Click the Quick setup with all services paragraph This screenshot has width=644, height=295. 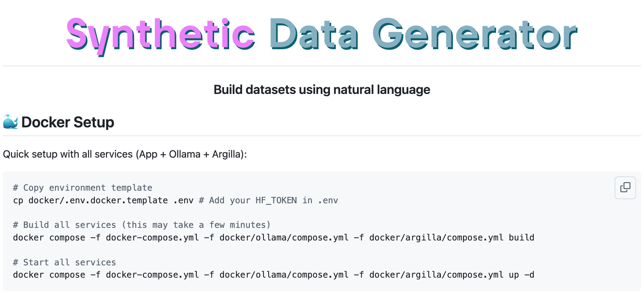[x=125, y=154]
